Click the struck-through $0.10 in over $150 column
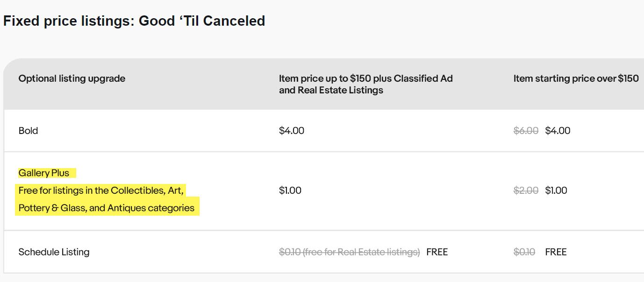 point(524,252)
